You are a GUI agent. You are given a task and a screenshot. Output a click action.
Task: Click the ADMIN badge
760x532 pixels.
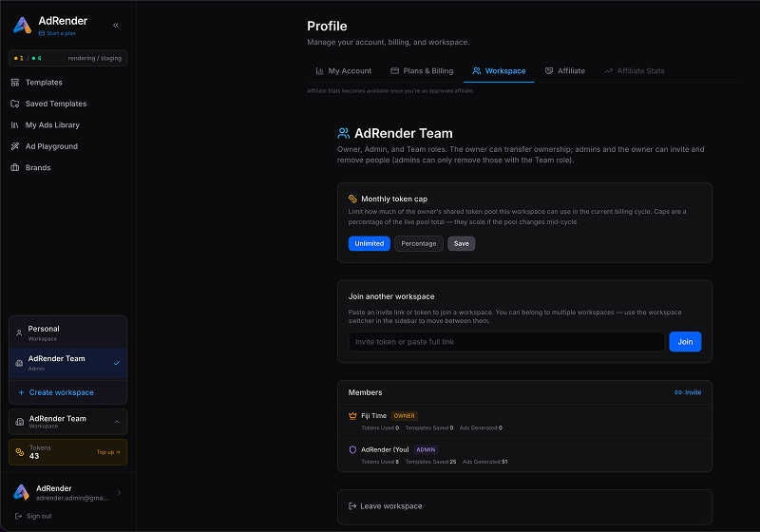pyautogui.click(x=426, y=449)
